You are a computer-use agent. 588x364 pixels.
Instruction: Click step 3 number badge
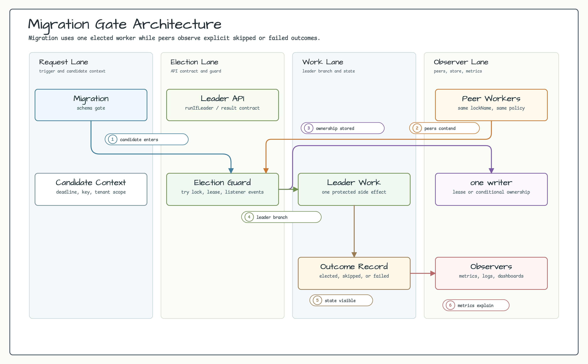coord(308,128)
